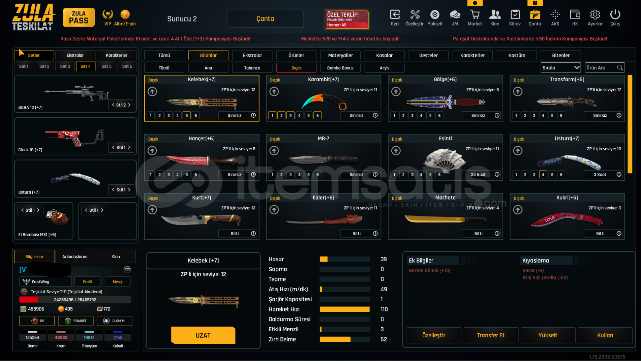This screenshot has width=641, height=364.
Task: Open the HK wallet icon
Action: pos(575,14)
